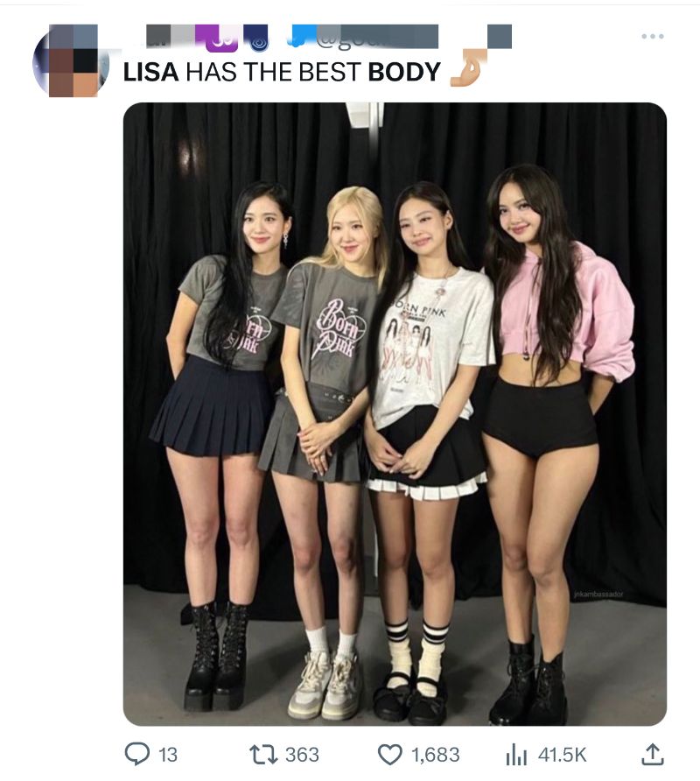This screenshot has height=781, width=700.
Task: Open view analytics bar chart icon
Action: click(516, 755)
